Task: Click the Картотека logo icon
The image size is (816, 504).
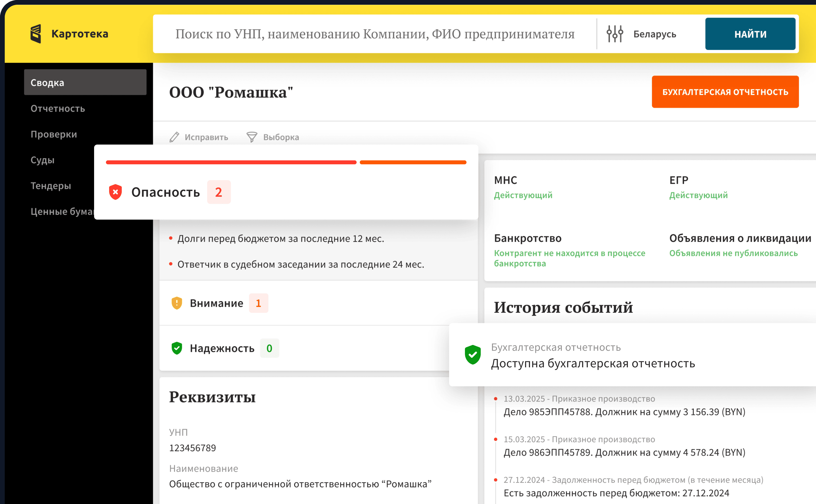Action: point(36,33)
